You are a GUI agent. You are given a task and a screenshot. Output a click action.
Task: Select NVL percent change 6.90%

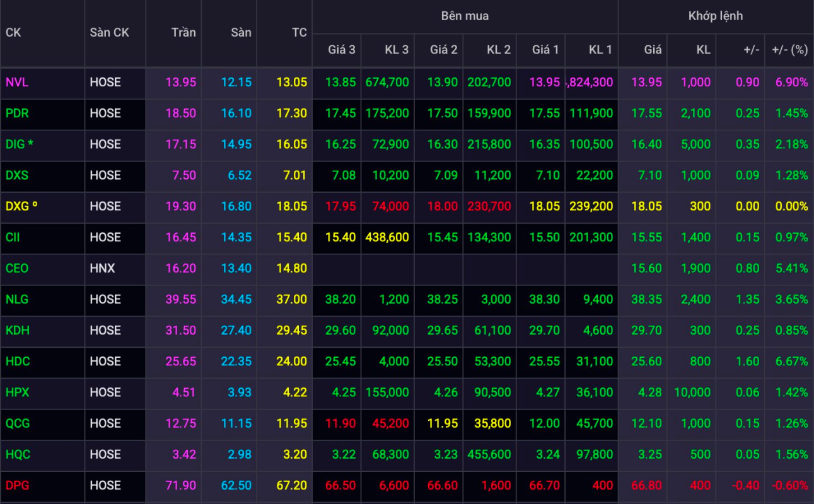tap(793, 82)
